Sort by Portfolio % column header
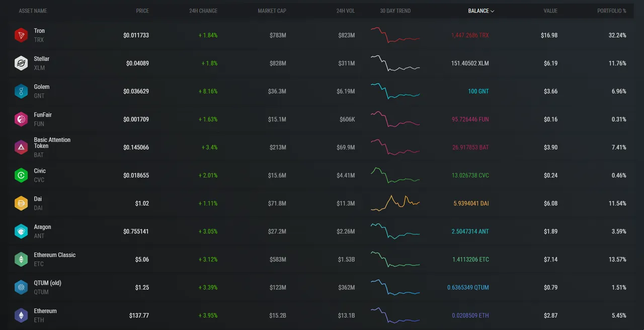 click(612, 11)
